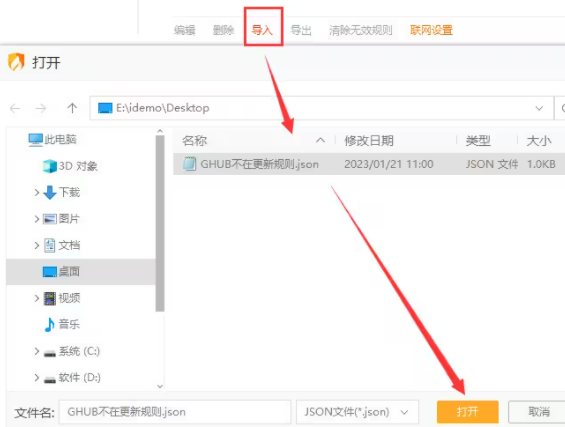The image size is (565, 427).
Task: Open the JSON文件(*.json) filter dropdown
Action: tap(357, 412)
